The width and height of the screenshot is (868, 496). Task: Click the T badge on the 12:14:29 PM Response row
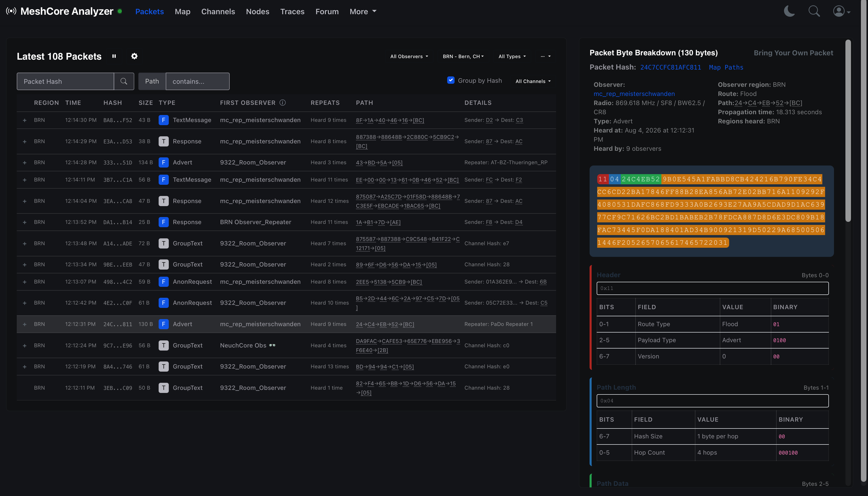click(x=163, y=141)
